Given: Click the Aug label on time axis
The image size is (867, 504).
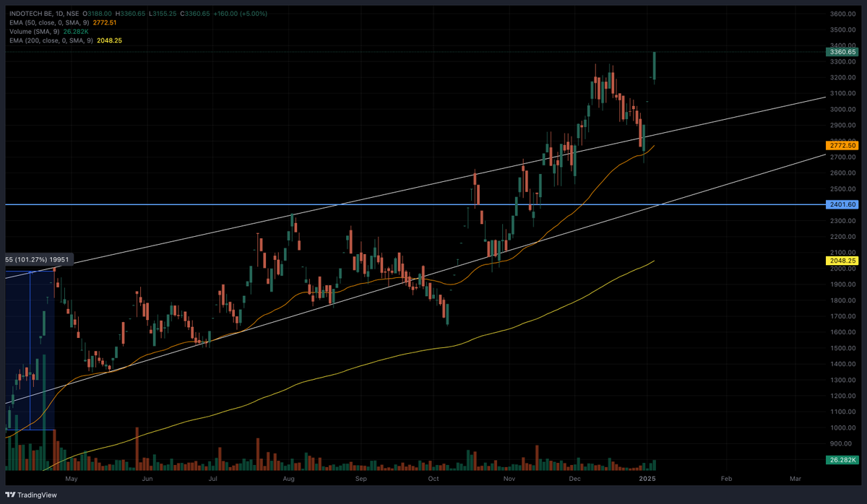Looking at the screenshot, I should point(288,479).
